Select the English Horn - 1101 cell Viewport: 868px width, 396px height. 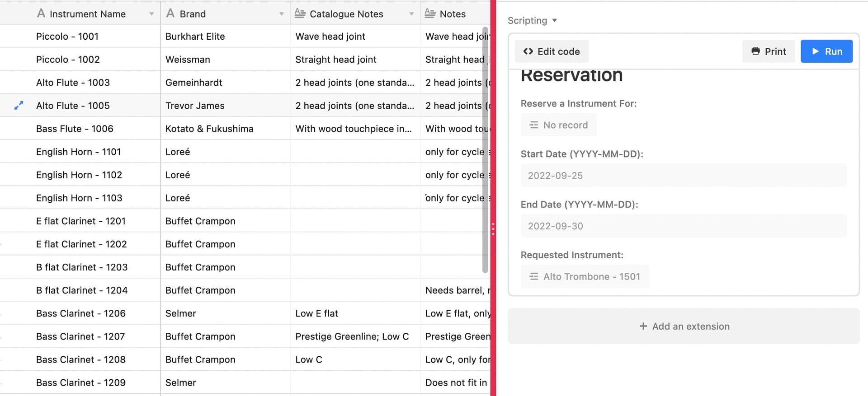(x=80, y=152)
